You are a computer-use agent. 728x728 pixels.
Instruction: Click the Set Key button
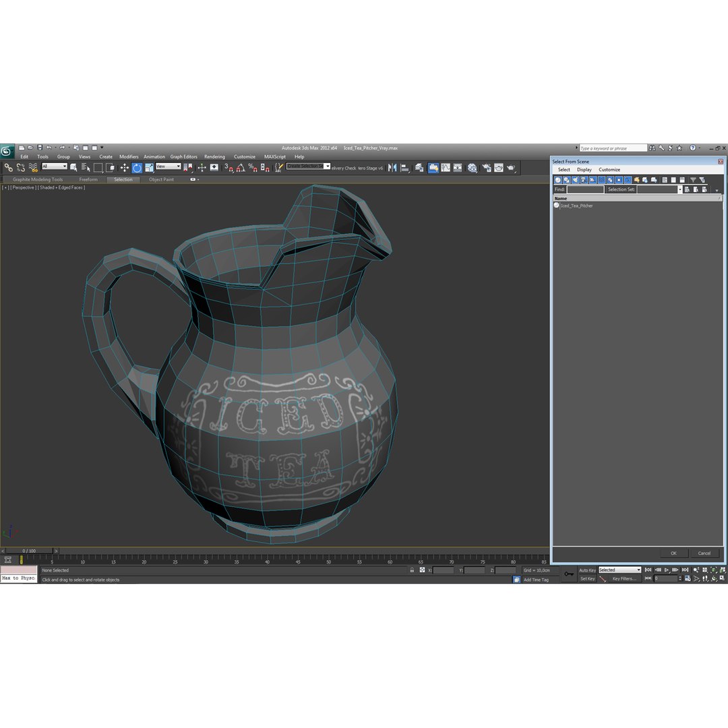click(587, 578)
